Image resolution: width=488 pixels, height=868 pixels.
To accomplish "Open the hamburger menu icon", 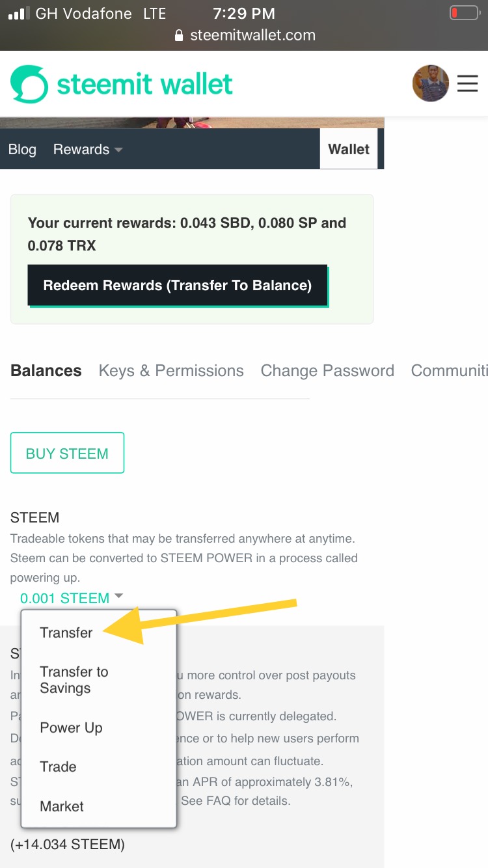I will 467,83.
